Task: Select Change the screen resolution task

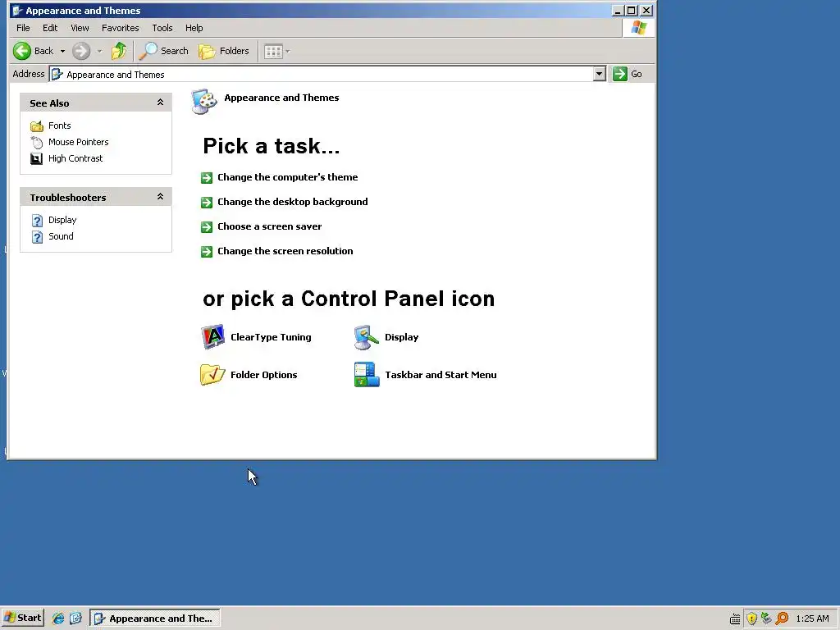Action: [285, 251]
